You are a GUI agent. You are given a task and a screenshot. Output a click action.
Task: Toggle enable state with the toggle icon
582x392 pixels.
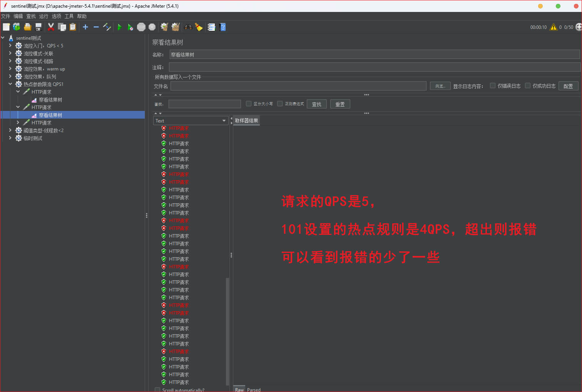click(x=107, y=27)
